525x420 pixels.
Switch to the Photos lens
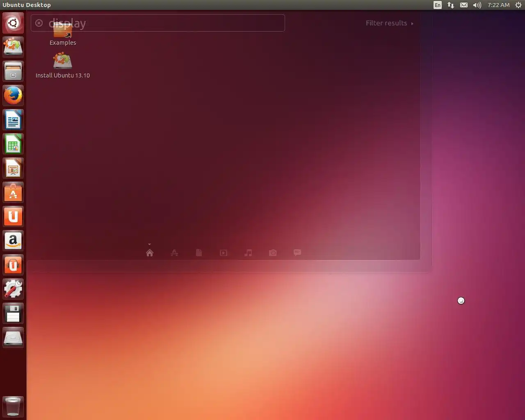coord(273,253)
